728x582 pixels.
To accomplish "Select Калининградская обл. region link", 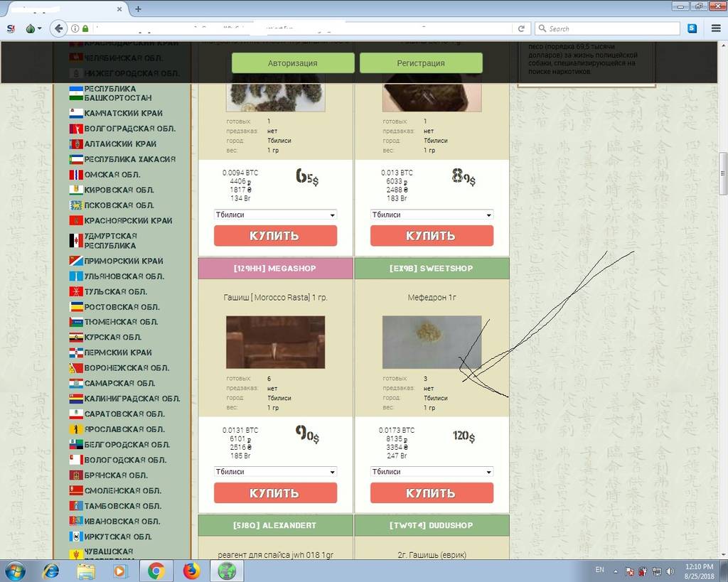I will 132,398.
